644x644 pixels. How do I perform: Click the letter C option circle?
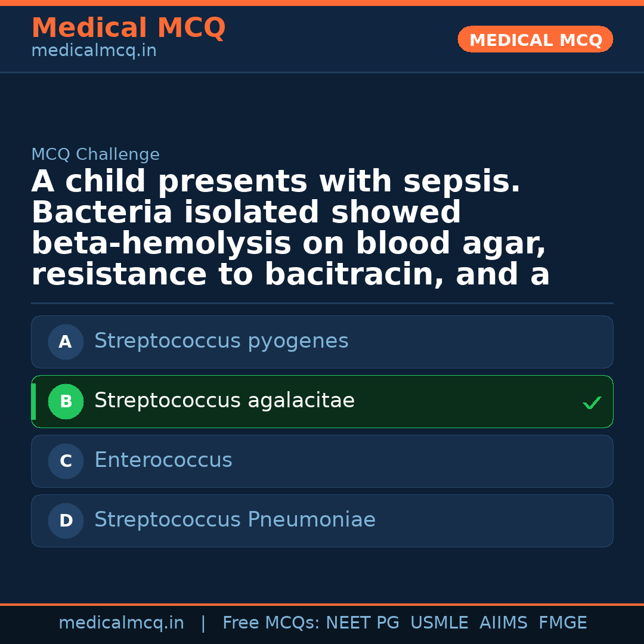(66, 461)
